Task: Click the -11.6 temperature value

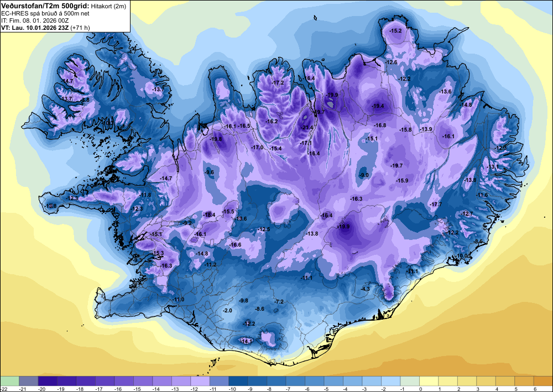Action: coord(482,195)
